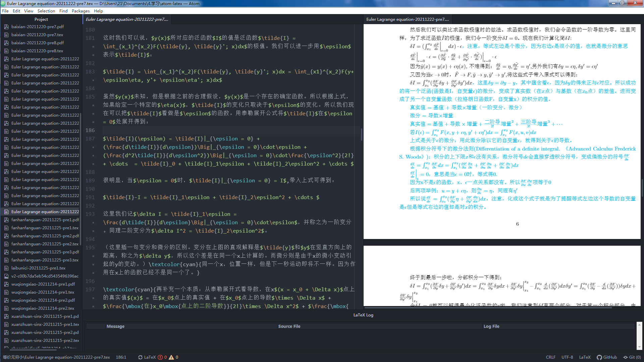Click the yellow LaTeX warning triangle icon
Image resolution: width=644 pixels, height=362 pixels.
pyautogui.click(x=171, y=357)
